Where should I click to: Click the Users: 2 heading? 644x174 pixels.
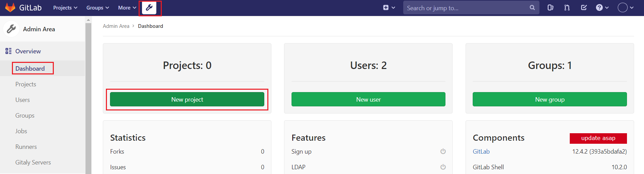(x=368, y=65)
